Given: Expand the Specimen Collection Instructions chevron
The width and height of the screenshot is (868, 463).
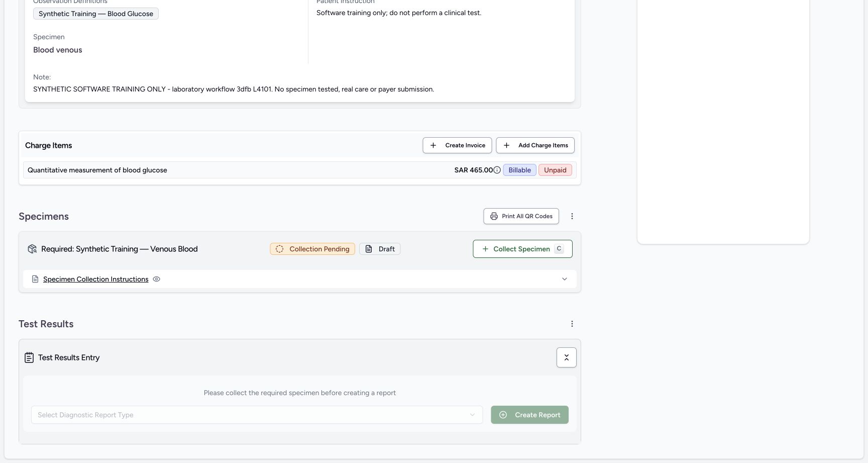Looking at the screenshot, I should point(564,279).
